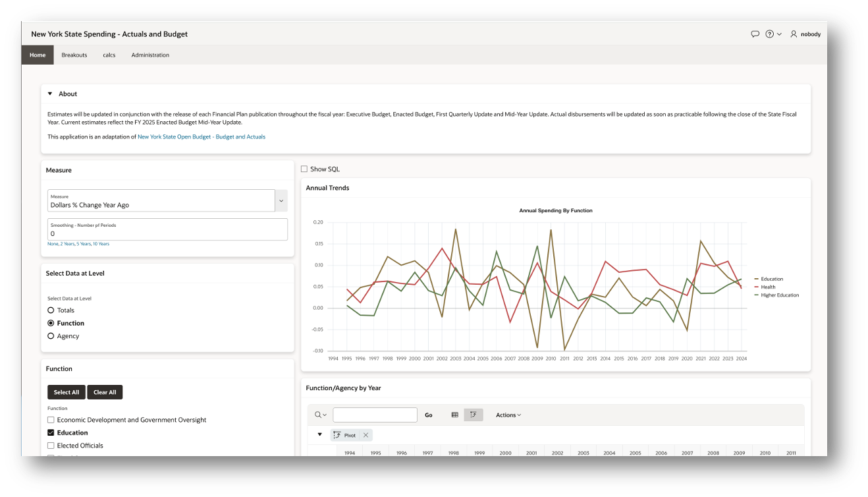Open the Actions menu
This screenshot has height=497, width=868.
(508, 415)
